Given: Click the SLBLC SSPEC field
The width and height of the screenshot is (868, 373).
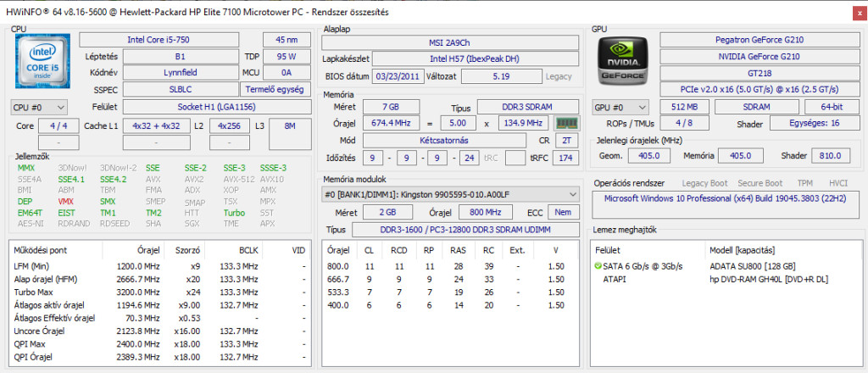Looking at the screenshot, I should click(x=181, y=90).
